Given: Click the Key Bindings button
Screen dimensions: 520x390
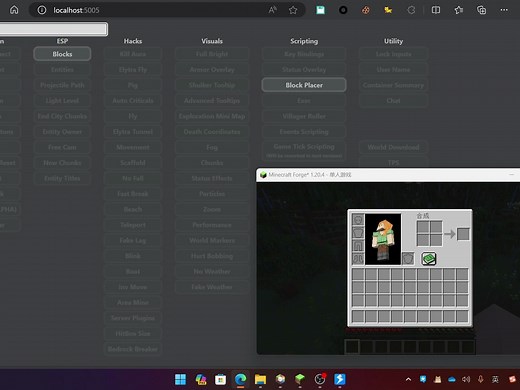Looking at the screenshot, I should [304, 54].
